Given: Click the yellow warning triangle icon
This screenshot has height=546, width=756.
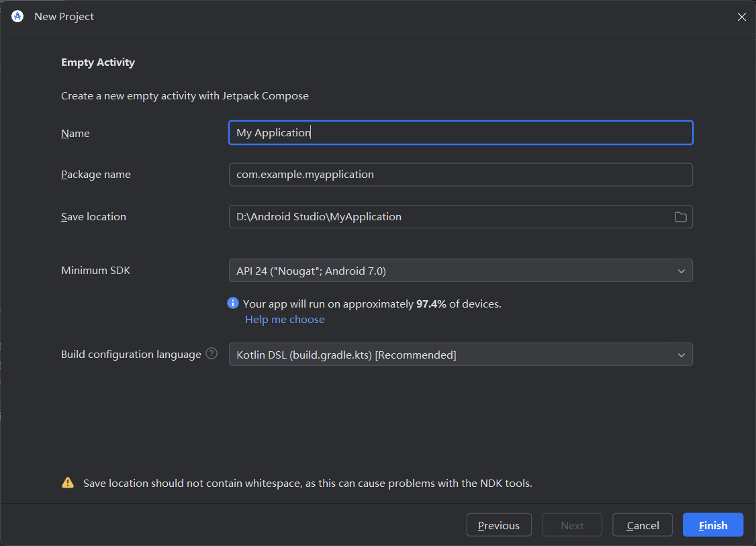Looking at the screenshot, I should point(68,482).
